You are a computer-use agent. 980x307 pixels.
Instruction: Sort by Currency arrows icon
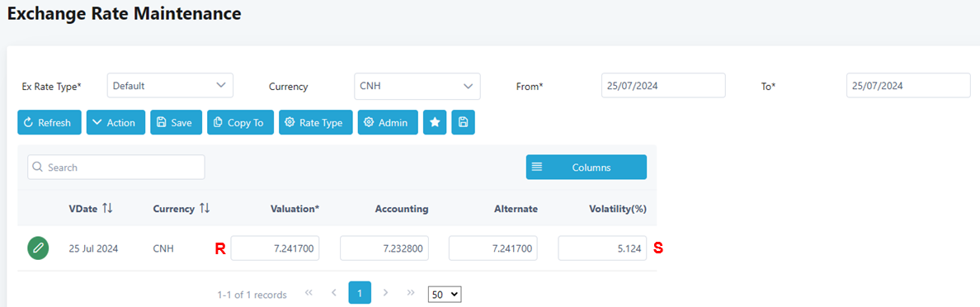pos(205,208)
